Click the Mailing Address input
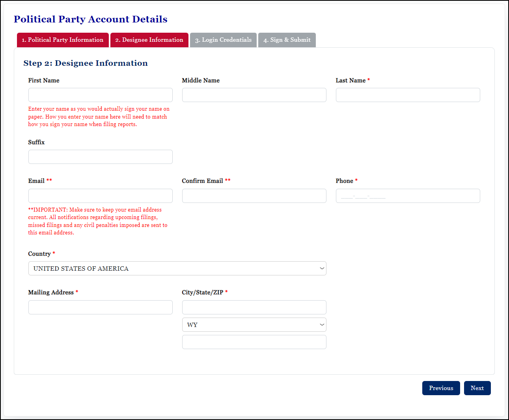This screenshot has width=509, height=420. pyautogui.click(x=100, y=307)
